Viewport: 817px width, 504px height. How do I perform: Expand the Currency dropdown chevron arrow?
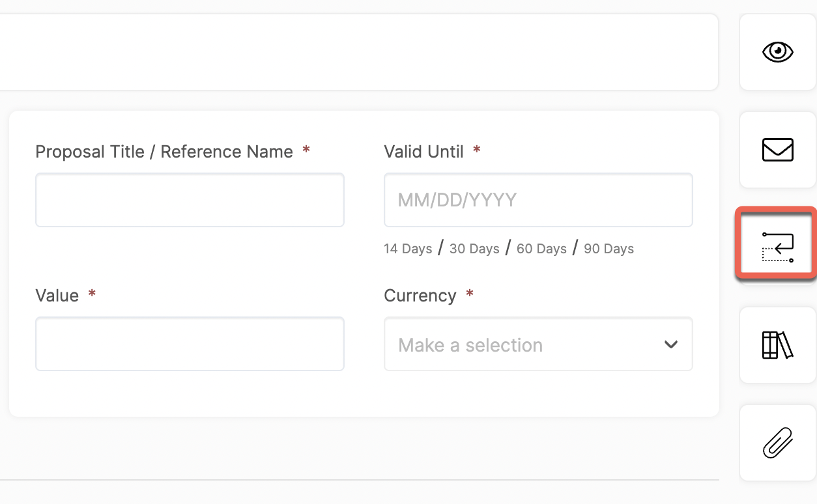pyautogui.click(x=671, y=344)
